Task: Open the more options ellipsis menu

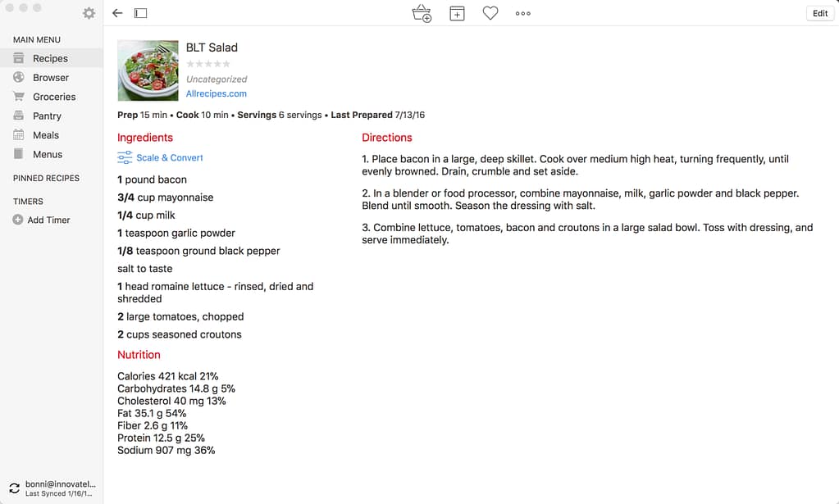Action: [523, 13]
